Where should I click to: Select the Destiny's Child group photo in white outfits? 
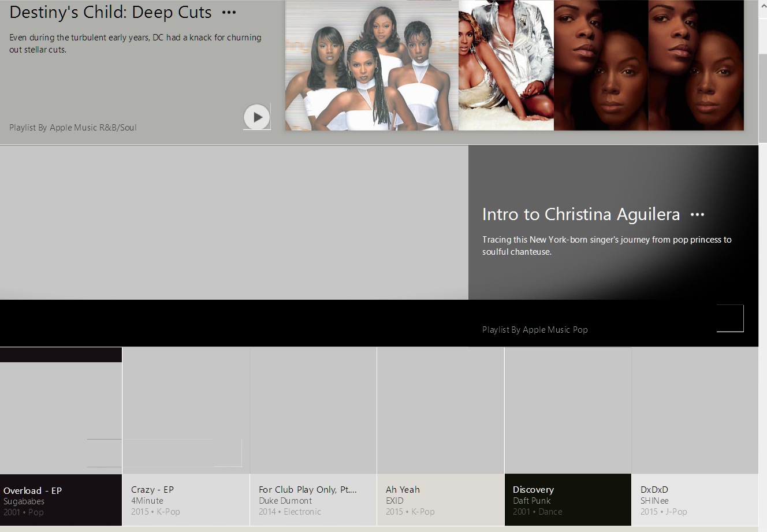(x=372, y=65)
